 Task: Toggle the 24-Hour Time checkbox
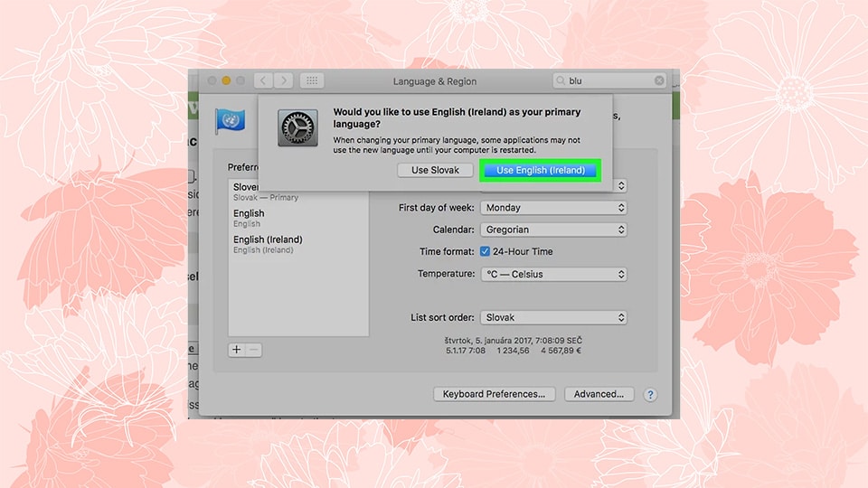coord(485,251)
